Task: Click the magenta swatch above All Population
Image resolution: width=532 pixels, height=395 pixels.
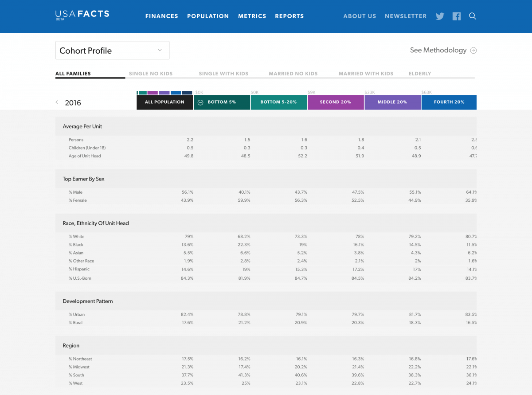Action: click(x=153, y=93)
